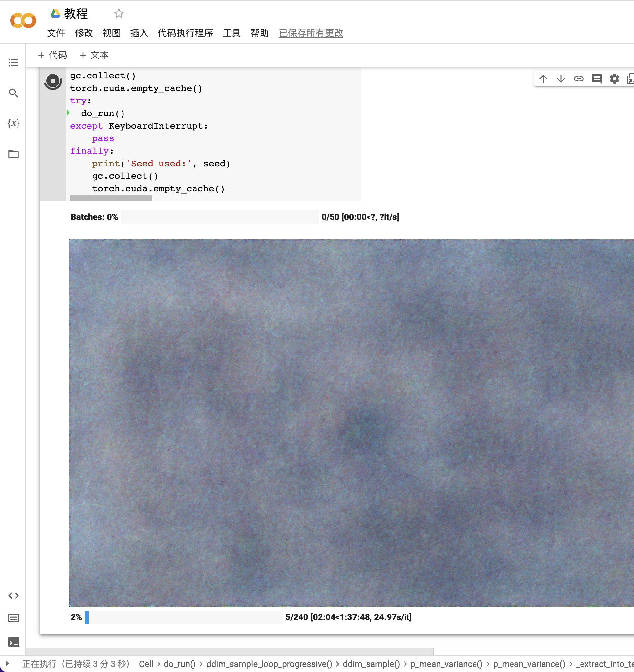Open the variables inspector panel
The height and width of the screenshot is (672, 634).
coord(14,123)
